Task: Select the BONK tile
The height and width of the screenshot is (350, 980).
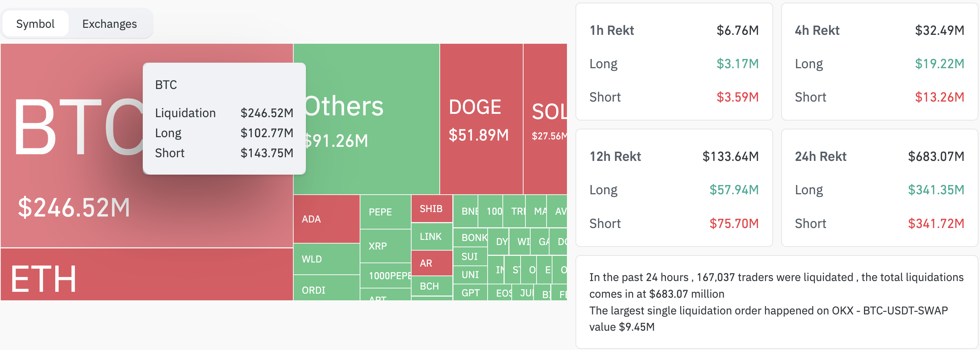Action: pyautogui.click(x=470, y=238)
